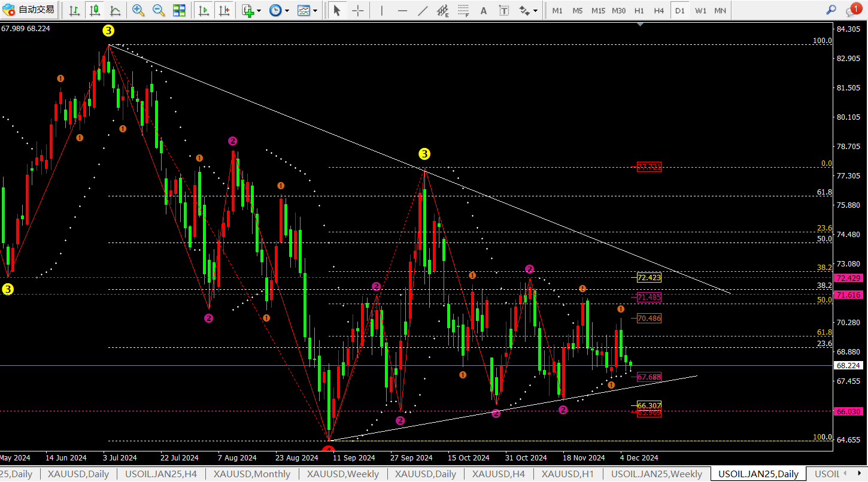Viewport: 868px width, 482px height.
Task: Switch to M30 timeframe
Action: [619, 10]
